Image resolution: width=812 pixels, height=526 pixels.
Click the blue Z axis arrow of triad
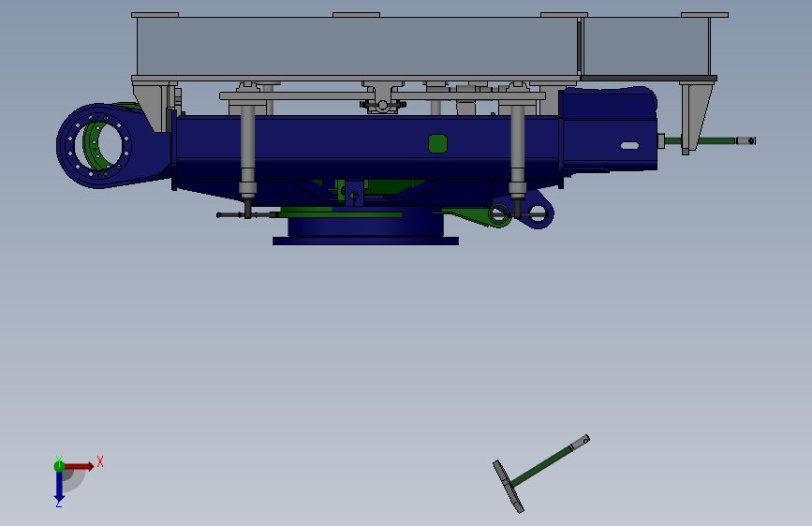tap(59, 487)
